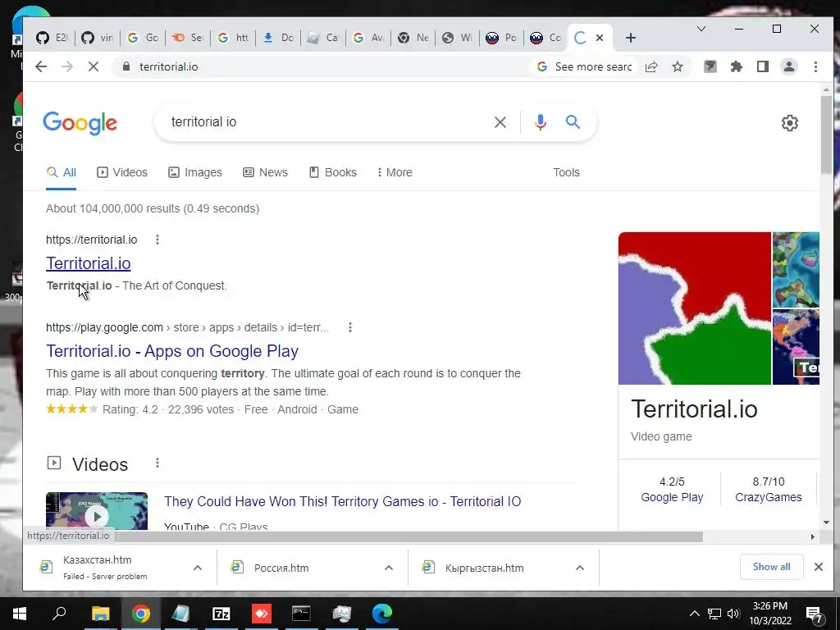Open Microsoft Edge from taskbar
Viewport: 840px width, 630px height.
pyautogui.click(x=382, y=614)
